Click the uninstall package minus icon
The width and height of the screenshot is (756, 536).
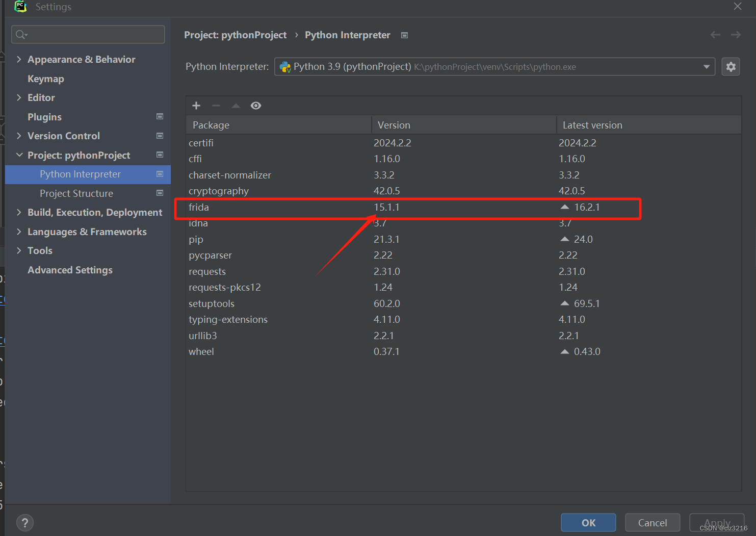coord(216,106)
